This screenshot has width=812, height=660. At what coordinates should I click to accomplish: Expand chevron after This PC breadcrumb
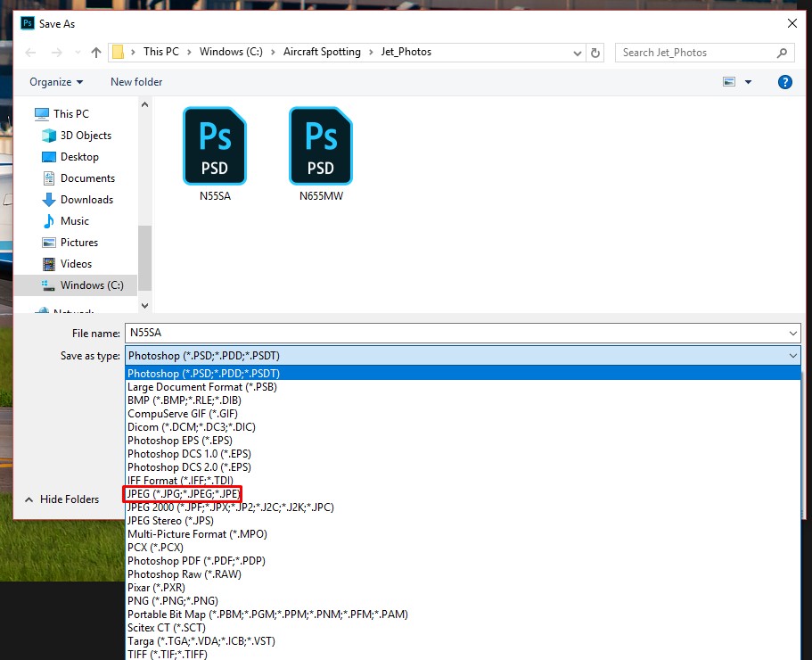pos(189,53)
